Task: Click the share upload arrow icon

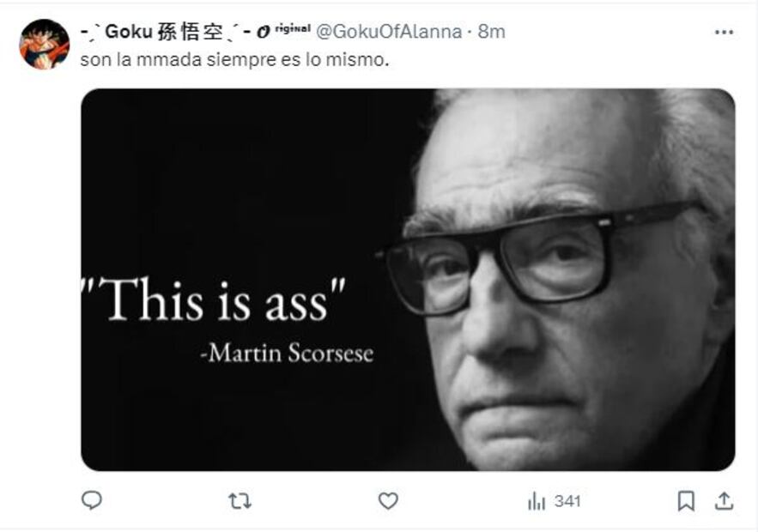Action: click(724, 501)
